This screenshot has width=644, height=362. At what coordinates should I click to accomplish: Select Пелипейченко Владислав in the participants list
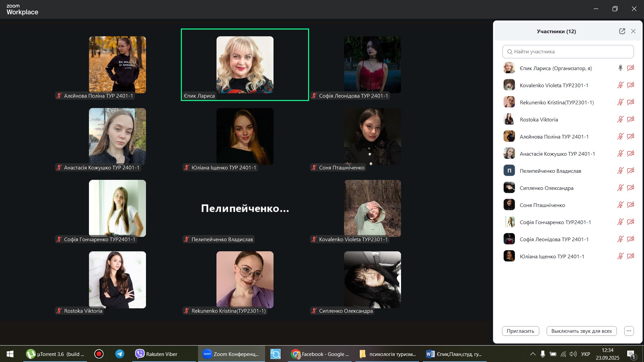[550, 171]
